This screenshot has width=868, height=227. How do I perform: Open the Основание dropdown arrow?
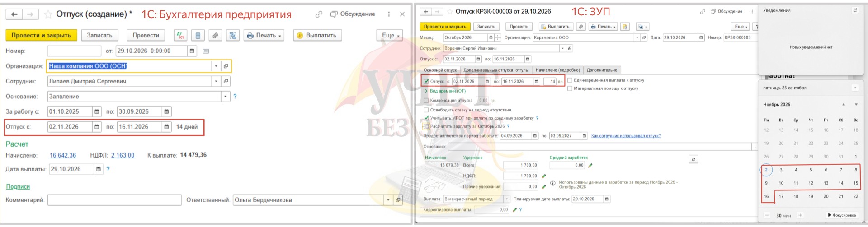pyautogui.click(x=225, y=97)
